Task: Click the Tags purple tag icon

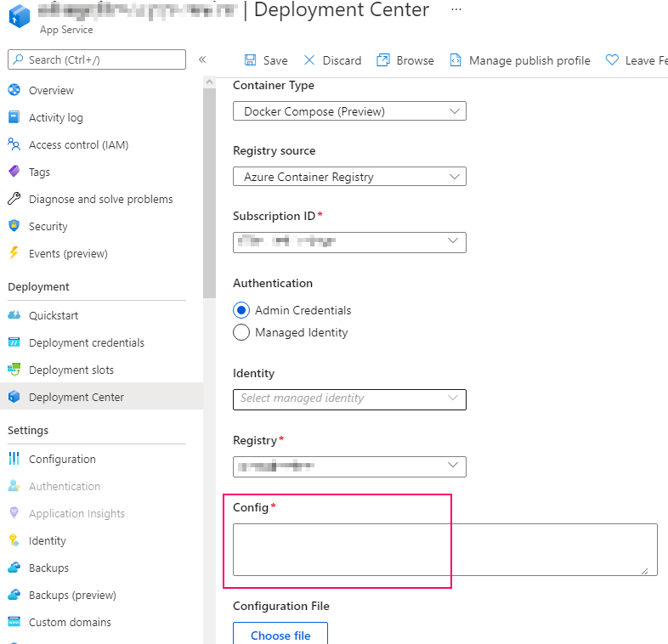Action: click(14, 172)
